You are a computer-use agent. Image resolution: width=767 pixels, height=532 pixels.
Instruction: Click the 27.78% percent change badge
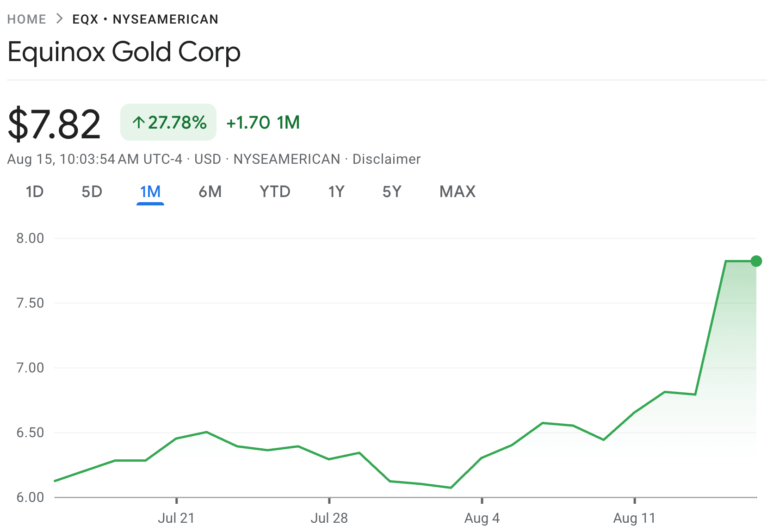coord(168,122)
